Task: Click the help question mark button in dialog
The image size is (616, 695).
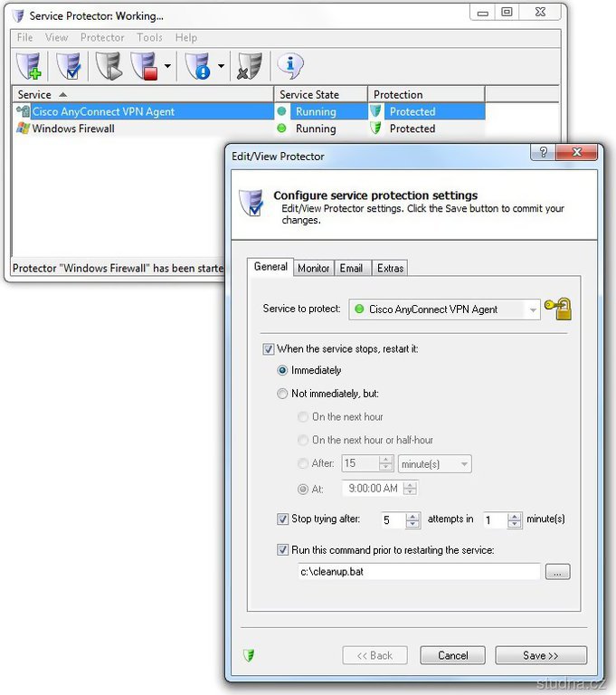Action: click(x=543, y=152)
